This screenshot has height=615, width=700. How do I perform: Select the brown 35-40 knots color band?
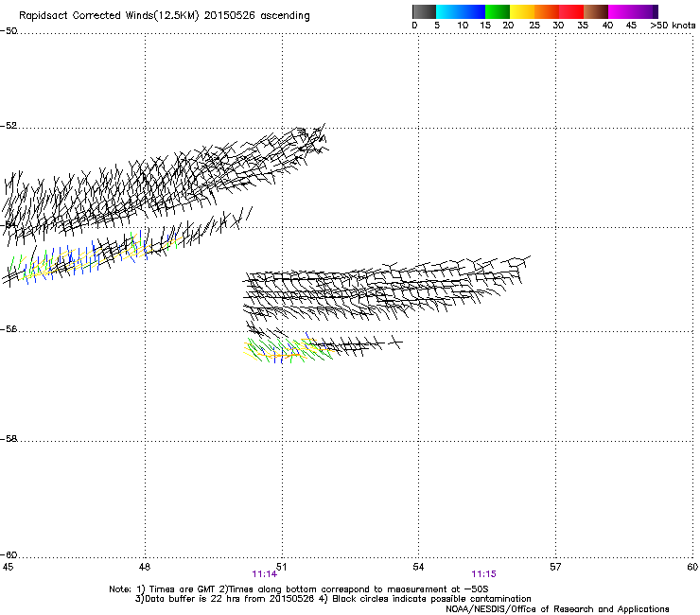coord(596,11)
